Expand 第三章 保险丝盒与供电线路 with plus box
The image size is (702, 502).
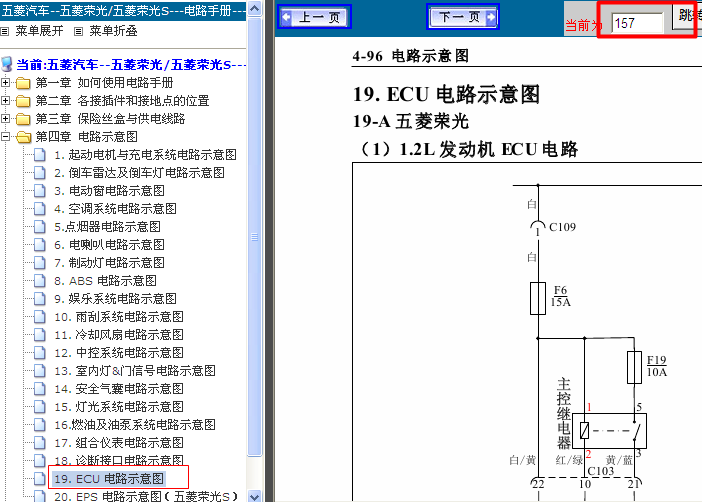coord(5,118)
